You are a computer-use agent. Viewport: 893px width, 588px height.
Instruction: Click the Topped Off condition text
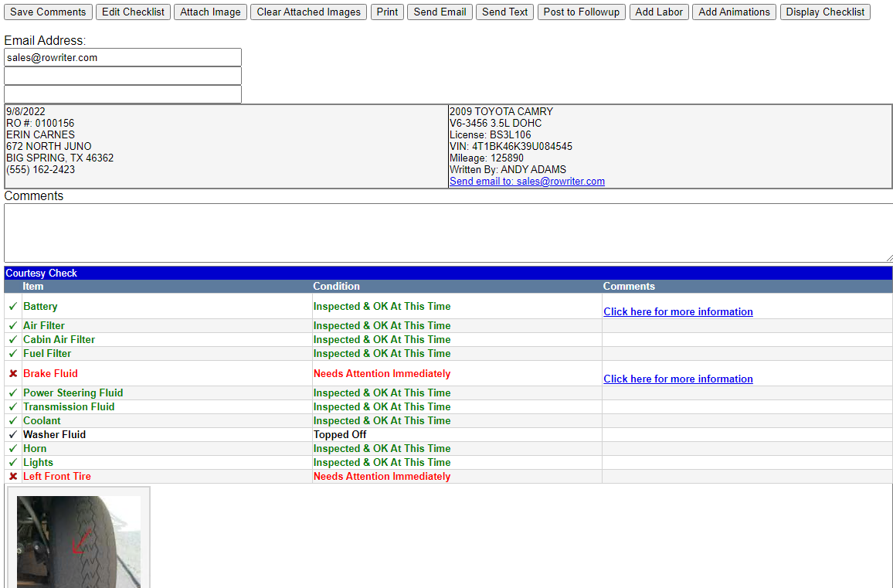340,435
